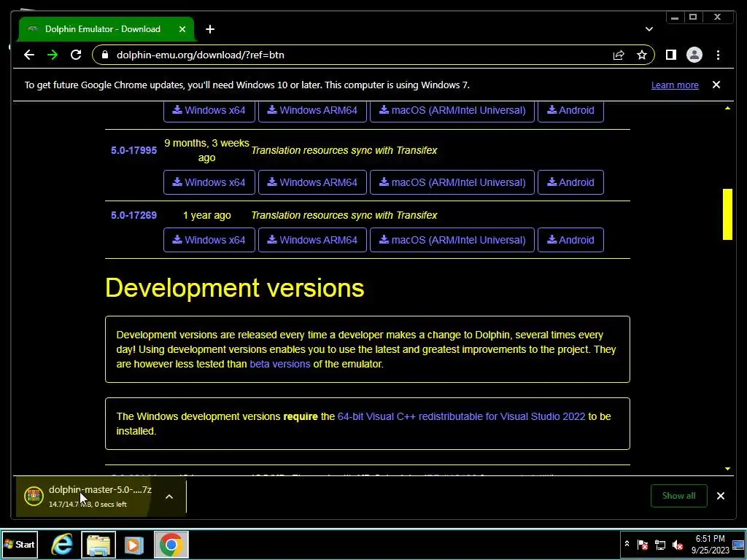Click the padlock site info icon

[x=105, y=55]
